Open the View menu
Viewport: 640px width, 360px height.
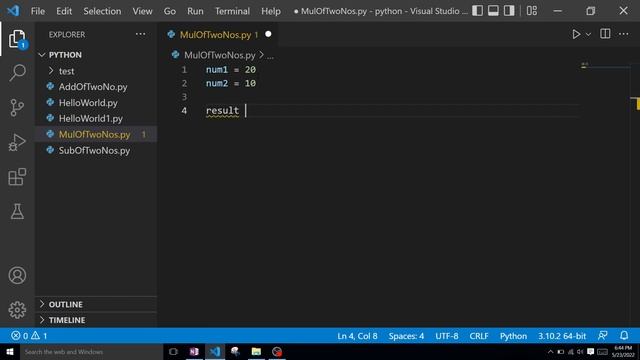142,11
